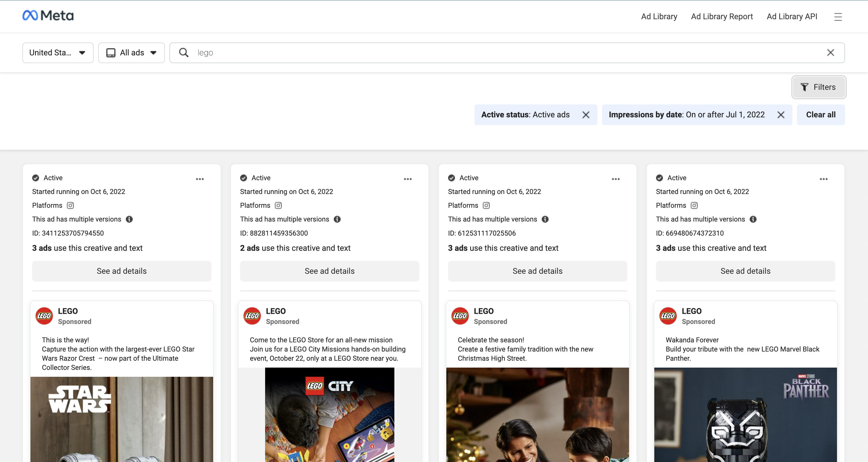
Task: Click multiple versions info icon on ad 341125370579​4550
Action: click(129, 219)
